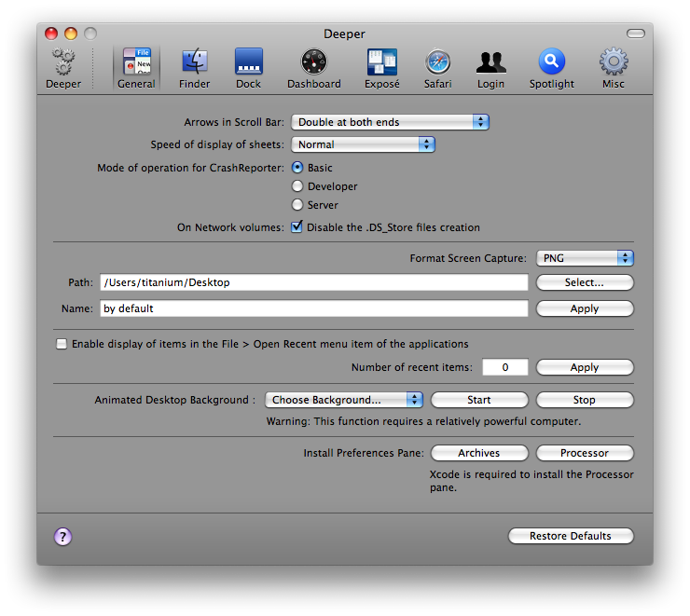
Task: Open the Format Screen Capture PNG dropdown
Action: click(585, 258)
